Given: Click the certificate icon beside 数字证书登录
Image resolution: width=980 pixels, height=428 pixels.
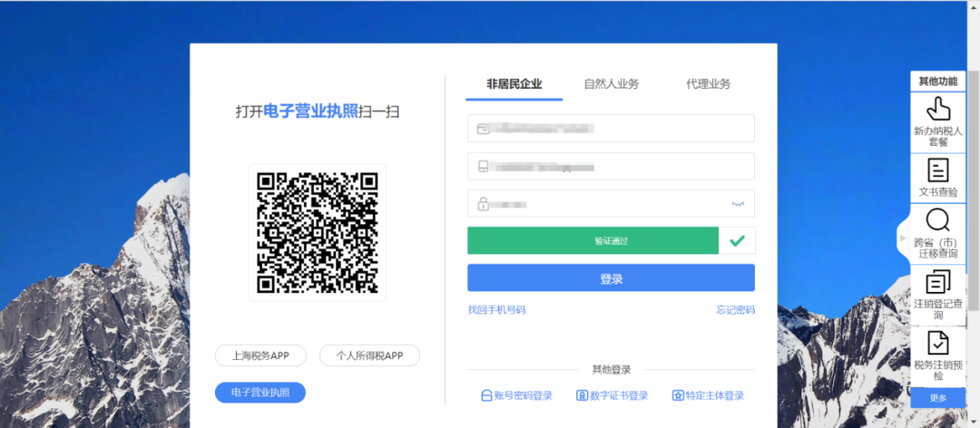Looking at the screenshot, I should pyautogui.click(x=582, y=395).
